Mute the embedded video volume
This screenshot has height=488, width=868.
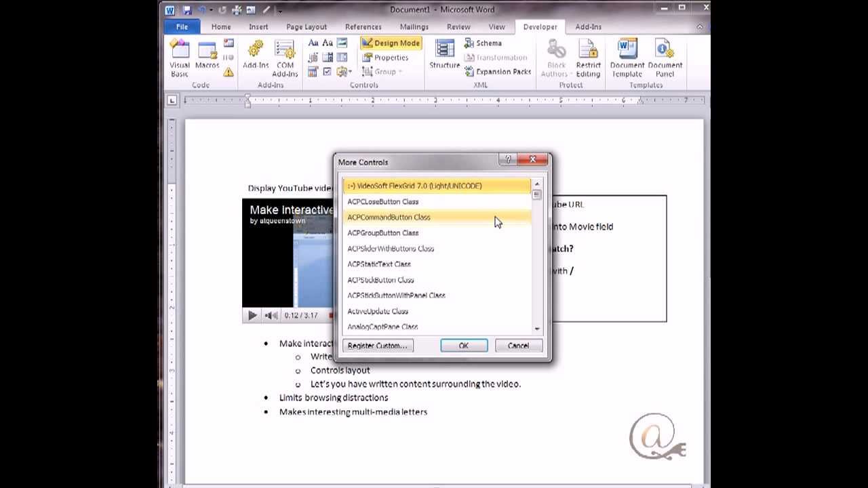click(x=271, y=315)
